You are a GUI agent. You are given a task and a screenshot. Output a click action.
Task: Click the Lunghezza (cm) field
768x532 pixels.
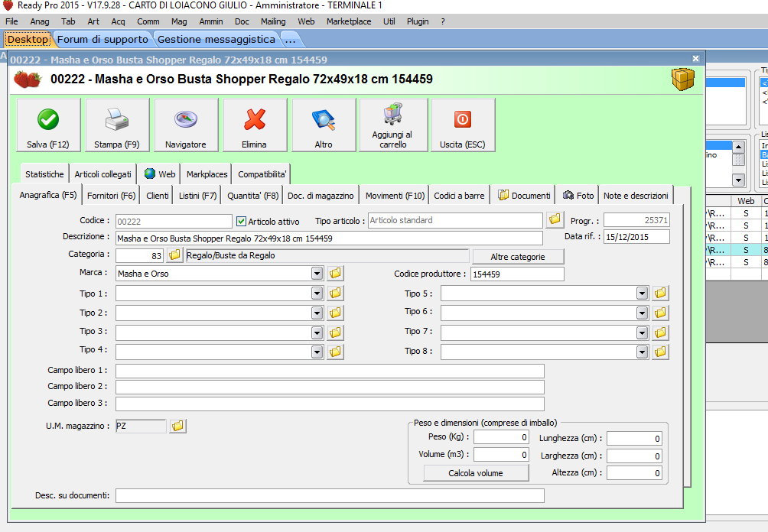pos(634,439)
